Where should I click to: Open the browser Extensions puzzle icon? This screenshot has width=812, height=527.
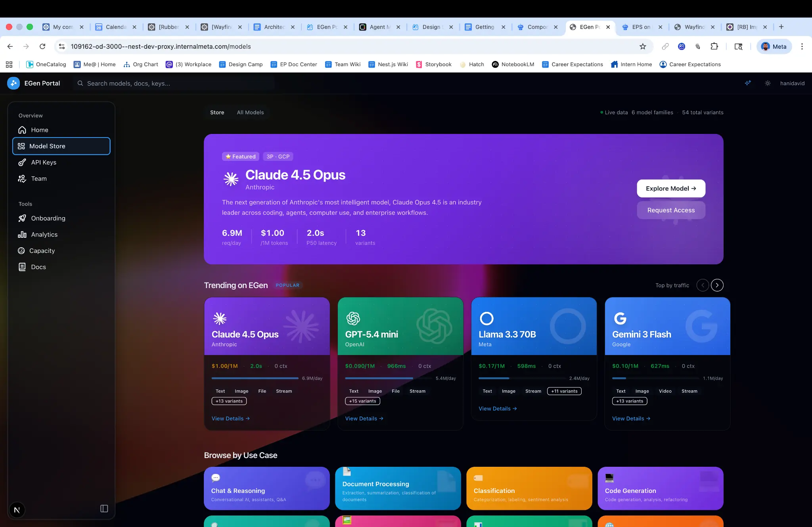click(714, 46)
